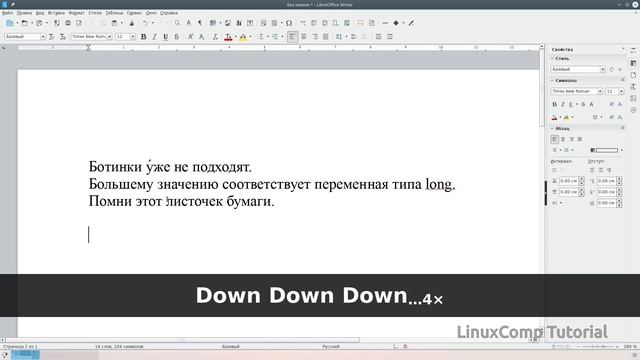Open paragraph style dropdown in toolbar
This screenshot has height=360, width=640.
coord(42,37)
